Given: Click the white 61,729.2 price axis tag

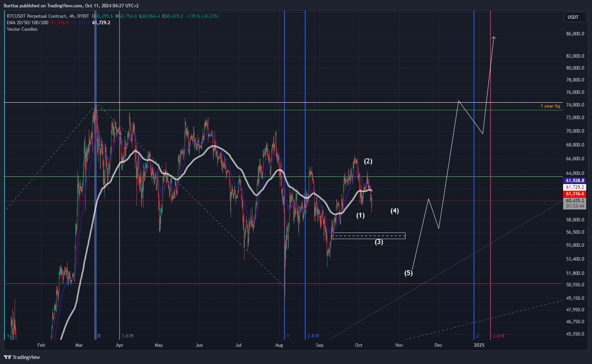Looking at the screenshot, I should pyautogui.click(x=575, y=187).
